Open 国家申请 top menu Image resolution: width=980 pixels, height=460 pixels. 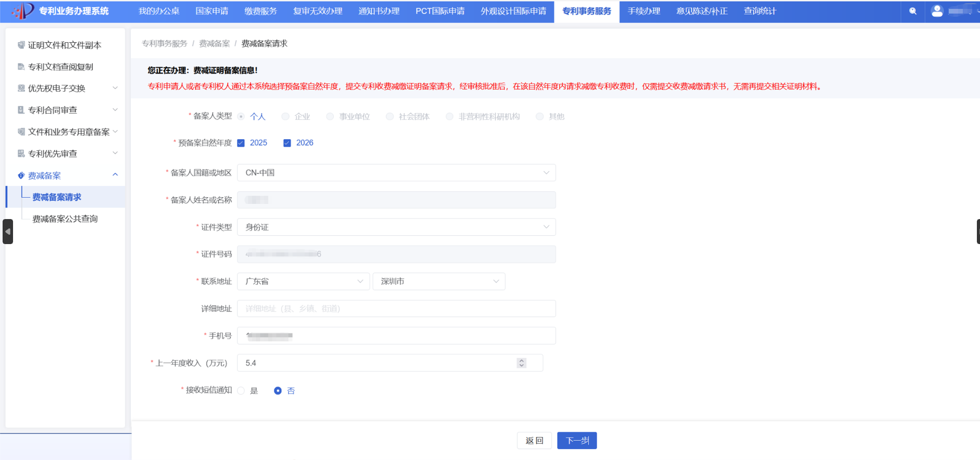212,11
